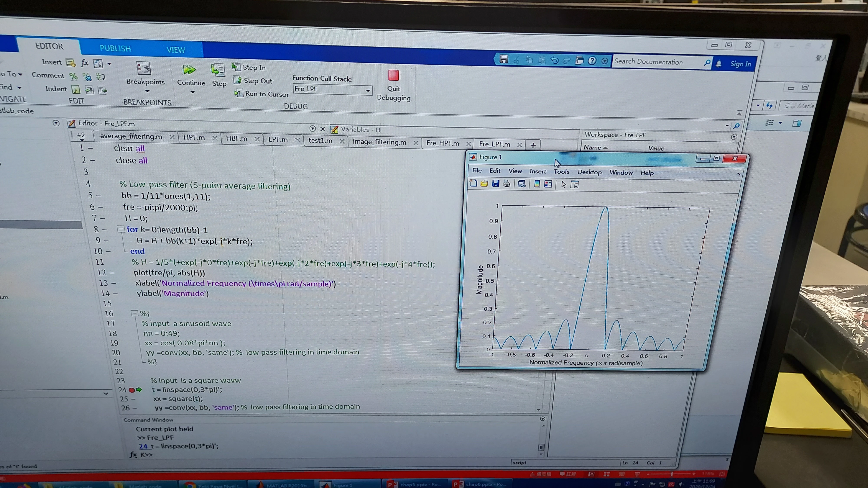This screenshot has height=488, width=868.
Task: Open the average_filtering.m editor tab
Action: [131, 136]
